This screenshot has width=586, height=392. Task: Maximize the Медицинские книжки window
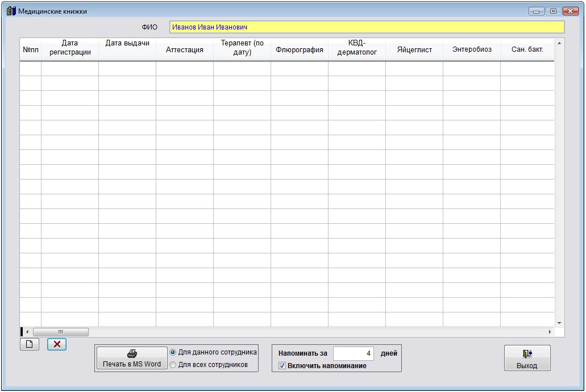553,11
